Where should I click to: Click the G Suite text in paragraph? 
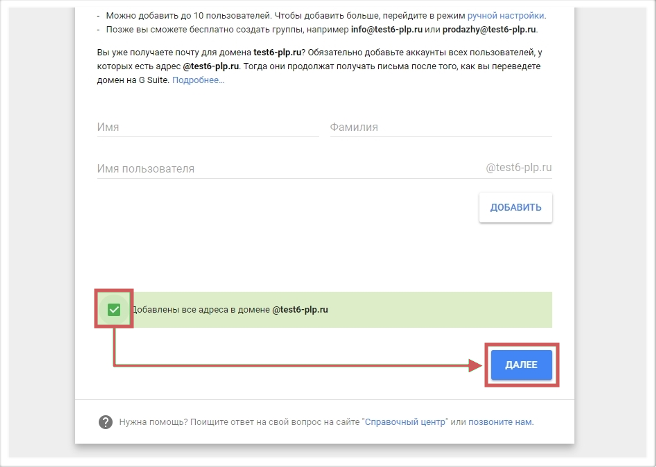153,80
